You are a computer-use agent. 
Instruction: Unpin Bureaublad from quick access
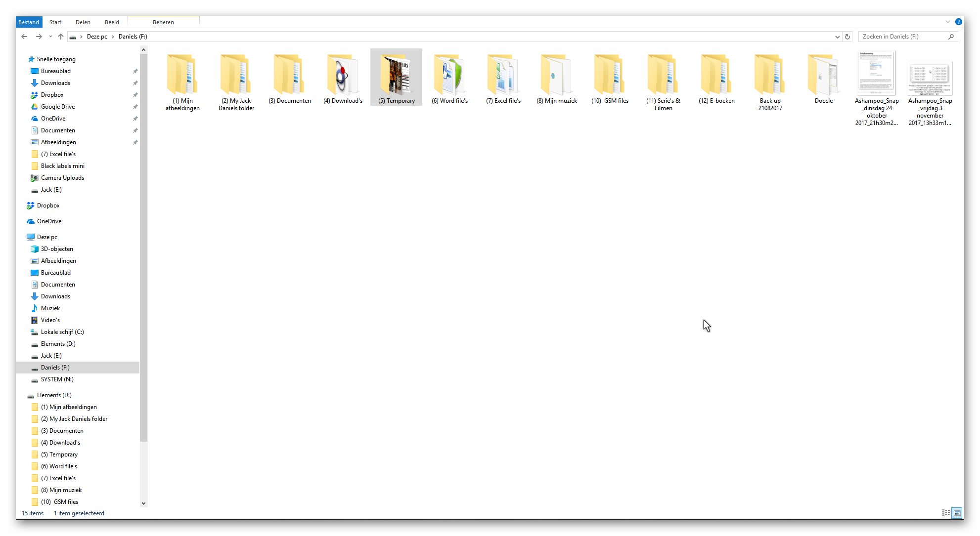tap(135, 71)
